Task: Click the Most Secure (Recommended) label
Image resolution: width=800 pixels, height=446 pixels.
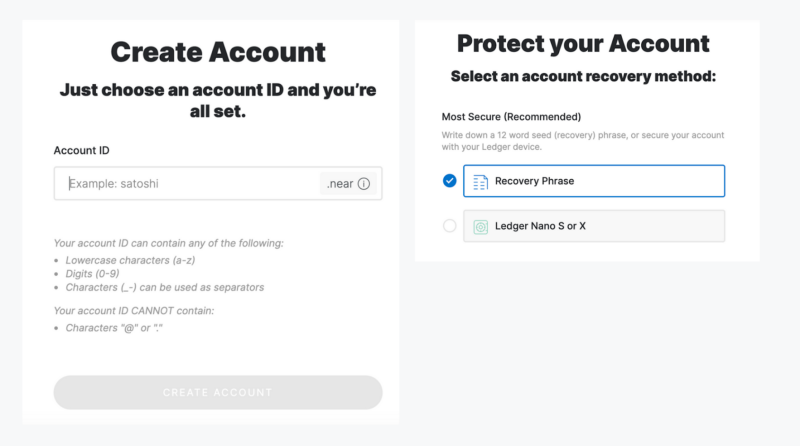Action: [511, 117]
